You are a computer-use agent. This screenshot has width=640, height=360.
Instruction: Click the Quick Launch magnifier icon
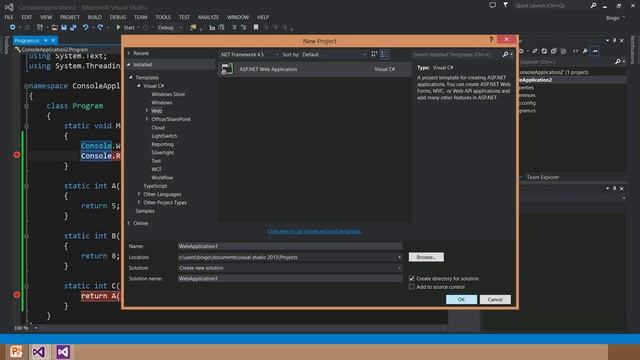tap(593, 5)
